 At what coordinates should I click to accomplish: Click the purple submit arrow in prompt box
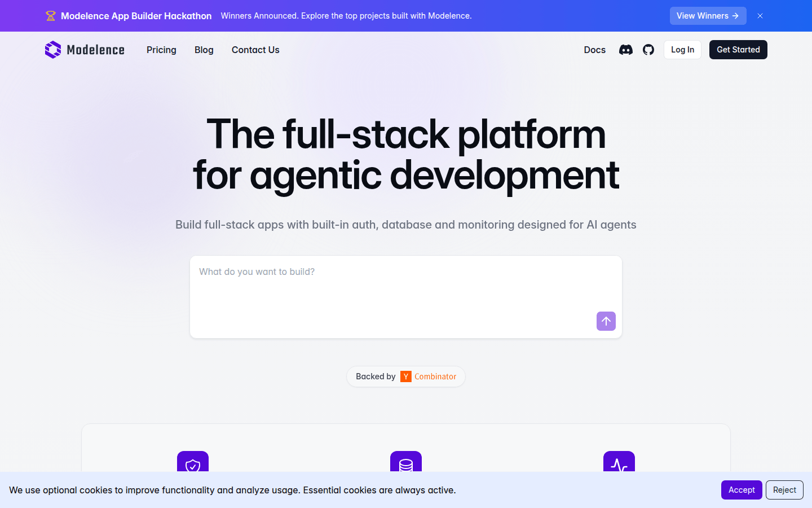606,321
